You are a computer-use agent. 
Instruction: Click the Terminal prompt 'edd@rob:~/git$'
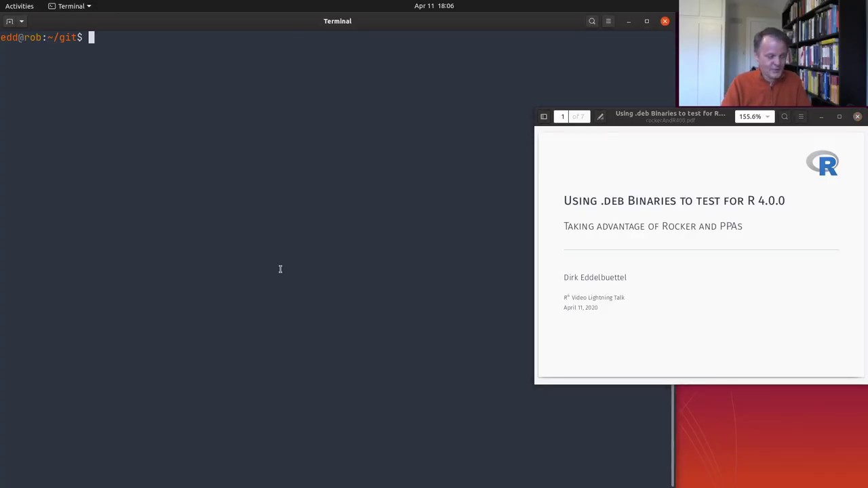coord(41,37)
